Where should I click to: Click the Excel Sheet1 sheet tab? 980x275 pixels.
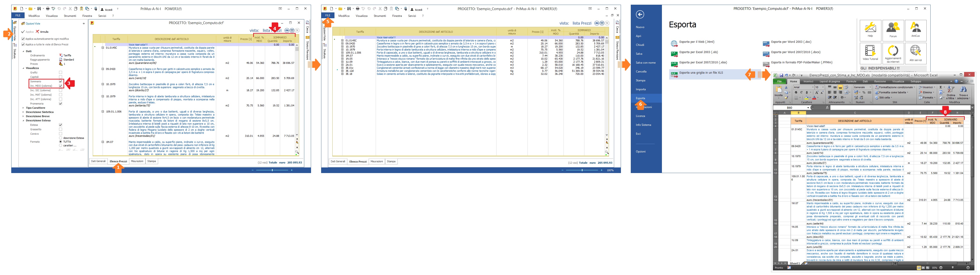click(795, 263)
